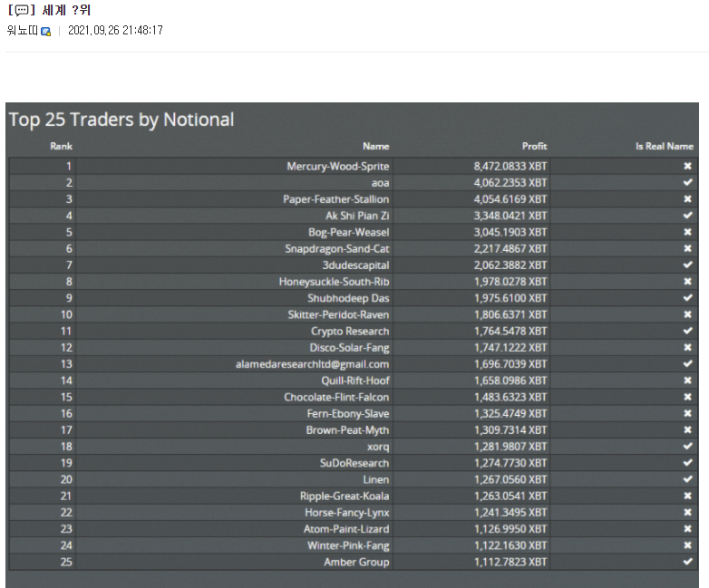Select the name aoa
709x588 pixels.
click(380, 183)
